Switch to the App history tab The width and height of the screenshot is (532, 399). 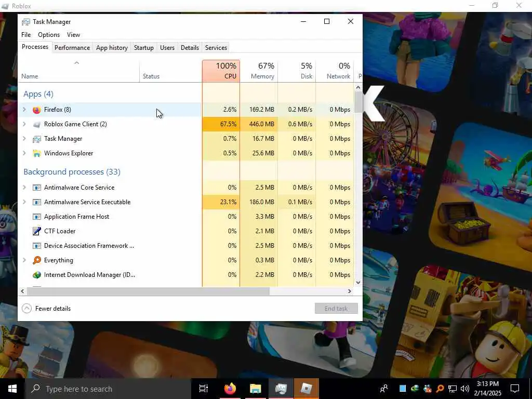[x=112, y=48]
